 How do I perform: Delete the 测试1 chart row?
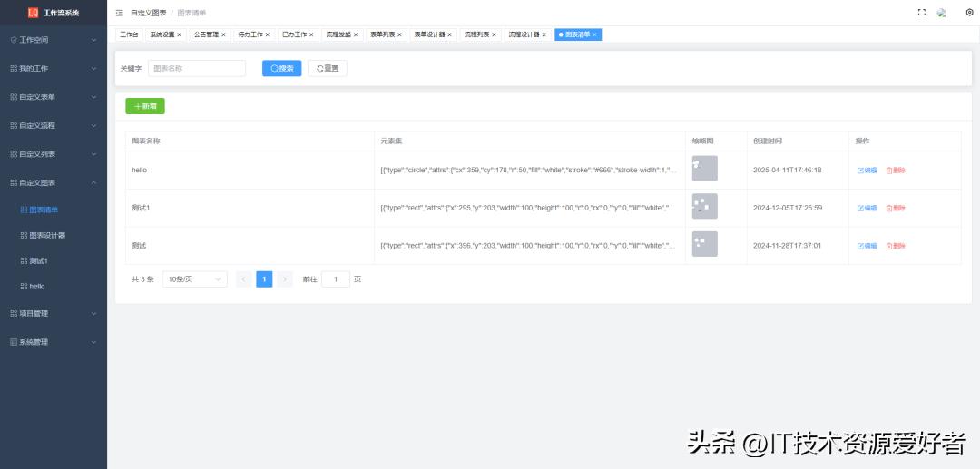point(896,208)
